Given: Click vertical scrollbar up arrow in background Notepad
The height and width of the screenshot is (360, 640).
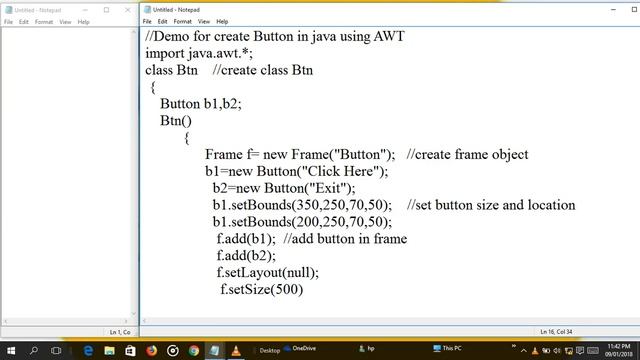Looking at the screenshot, I should 133,32.
